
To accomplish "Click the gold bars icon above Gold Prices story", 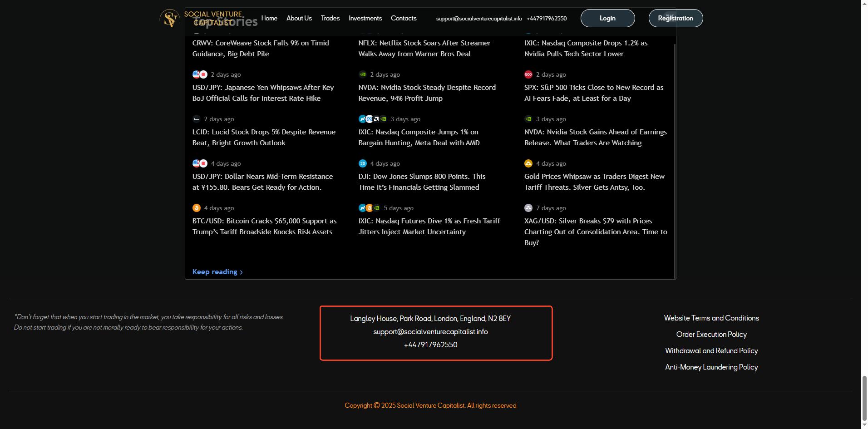I will (x=528, y=163).
